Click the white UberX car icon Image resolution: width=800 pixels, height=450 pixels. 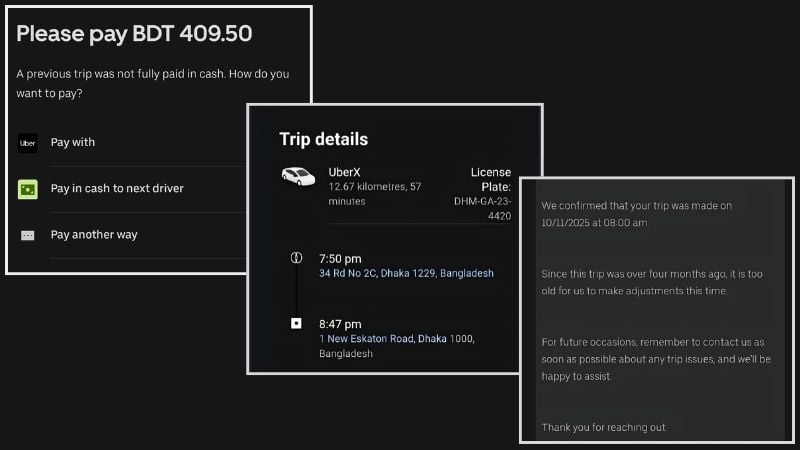click(x=297, y=177)
